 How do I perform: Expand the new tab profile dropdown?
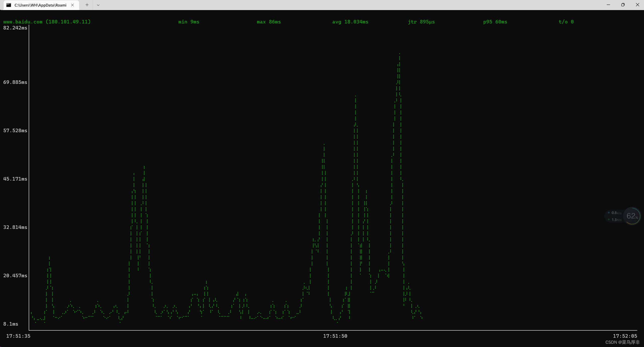[x=98, y=5]
